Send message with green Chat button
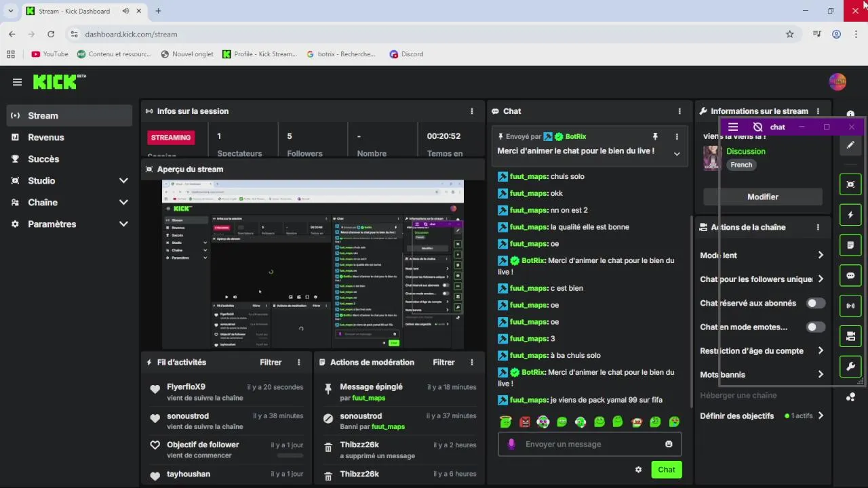The width and height of the screenshot is (868, 488). (x=666, y=470)
